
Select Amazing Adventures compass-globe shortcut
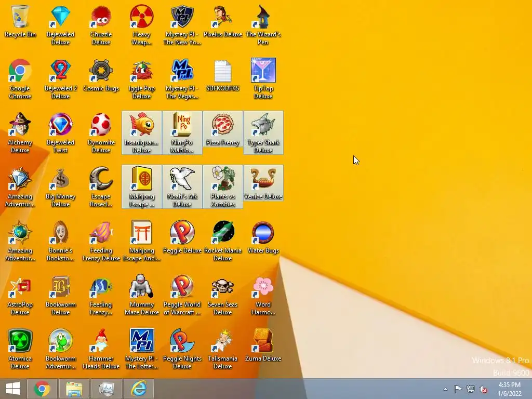(x=20, y=241)
